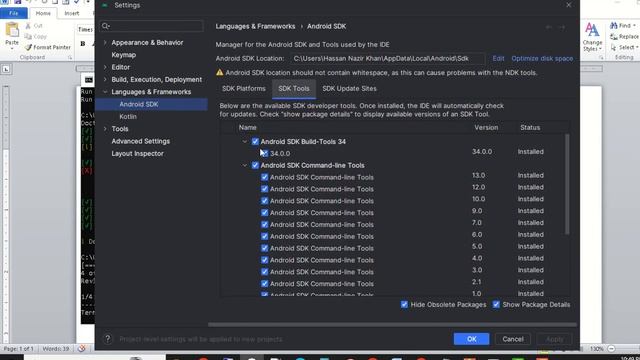The height and width of the screenshot is (360, 640).
Task: Click the horizontal scrollbar below packages
Action: pyautogui.click(x=392, y=324)
